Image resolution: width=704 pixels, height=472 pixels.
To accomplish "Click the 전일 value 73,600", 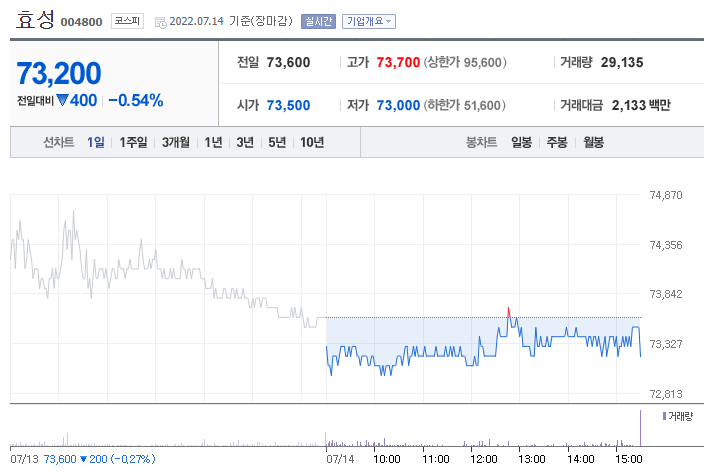I will point(288,62).
